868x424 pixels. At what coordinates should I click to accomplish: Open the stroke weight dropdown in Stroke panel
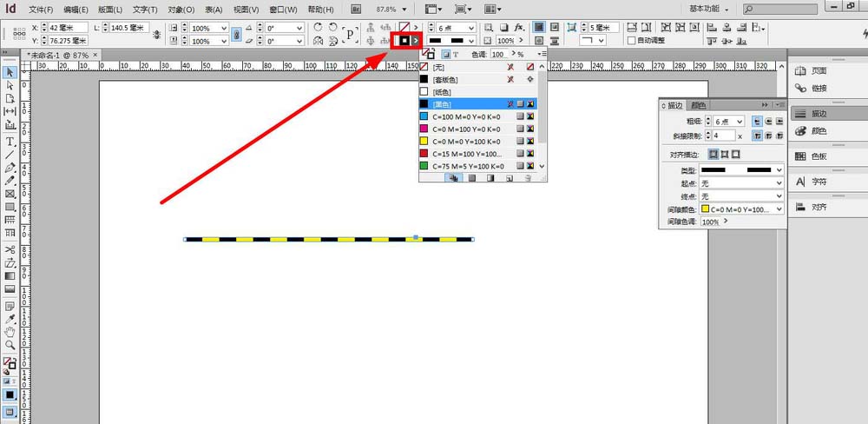(739, 122)
